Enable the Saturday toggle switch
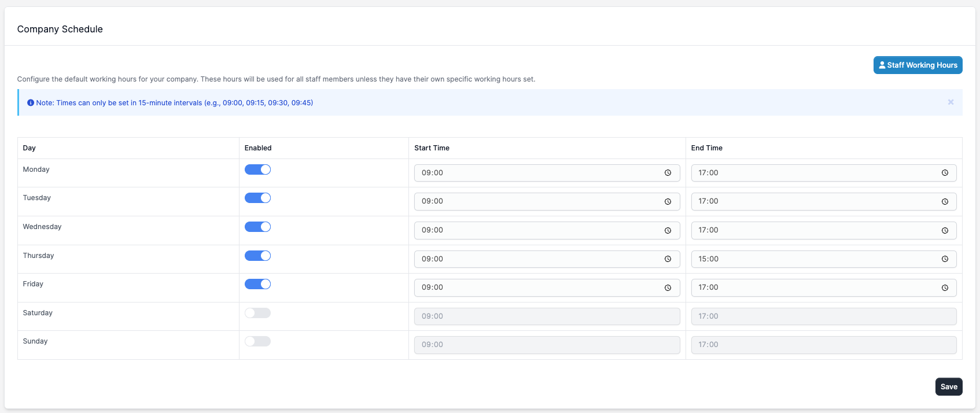The width and height of the screenshot is (980, 413). pos(257,313)
